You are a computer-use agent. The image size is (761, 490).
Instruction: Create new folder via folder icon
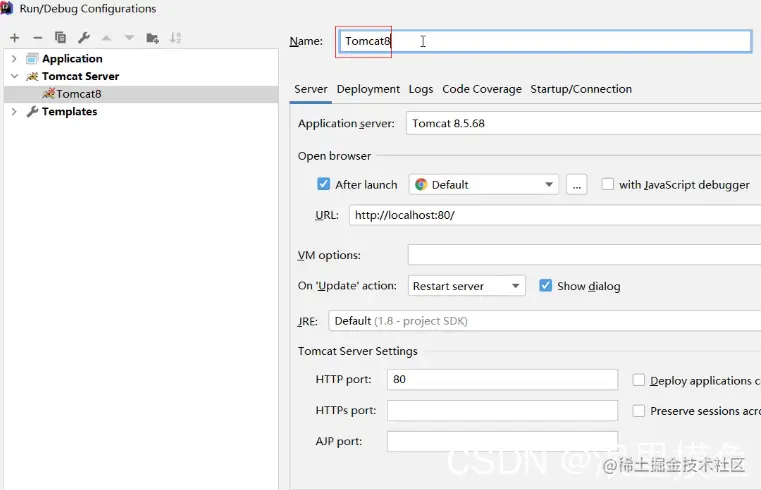(x=152, y=38)
